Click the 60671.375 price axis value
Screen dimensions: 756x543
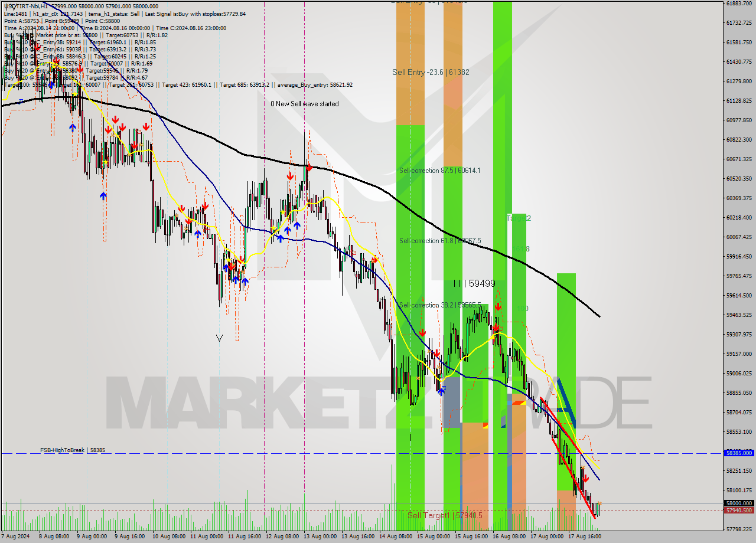pos(739,159)
